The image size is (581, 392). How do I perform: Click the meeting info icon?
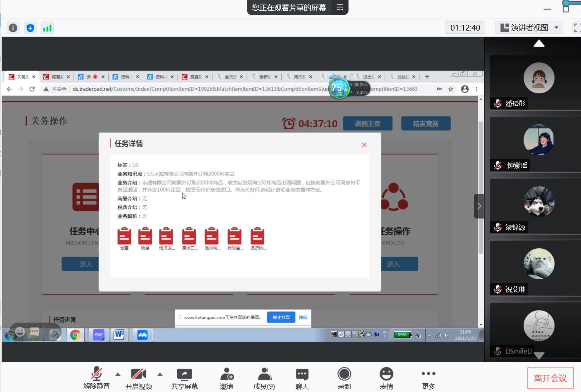coord(13,28)
